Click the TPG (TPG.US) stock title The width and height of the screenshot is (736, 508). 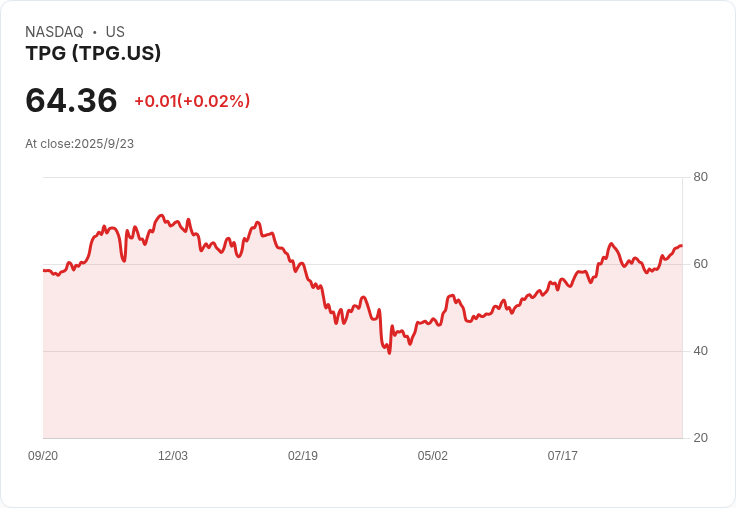pyautogui.click(x=93, y=53)
